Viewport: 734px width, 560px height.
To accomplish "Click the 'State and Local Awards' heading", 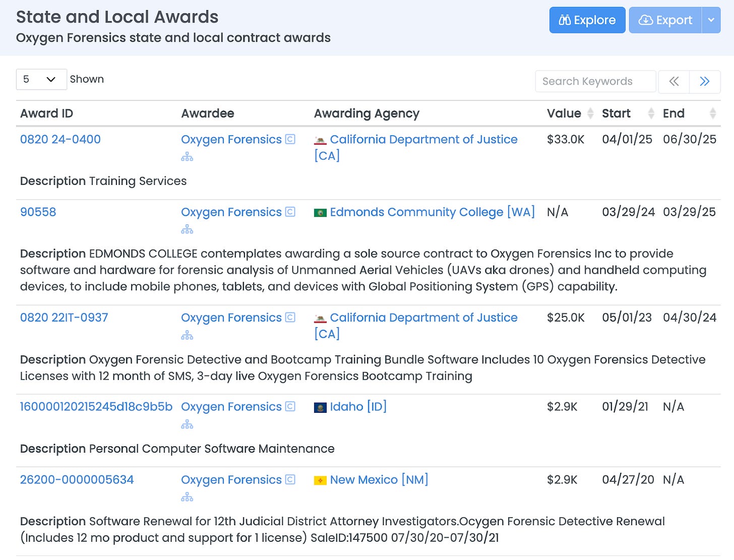I will [117, 17].
